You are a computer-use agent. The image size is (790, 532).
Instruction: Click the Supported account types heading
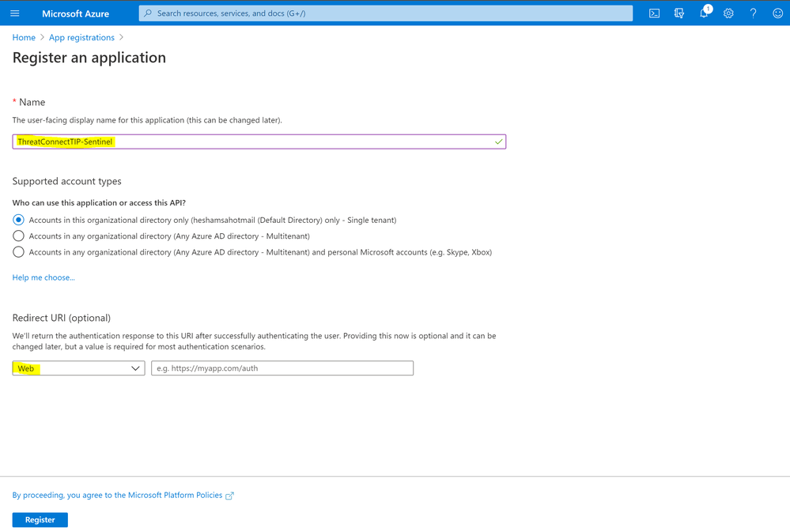[67, 181]
